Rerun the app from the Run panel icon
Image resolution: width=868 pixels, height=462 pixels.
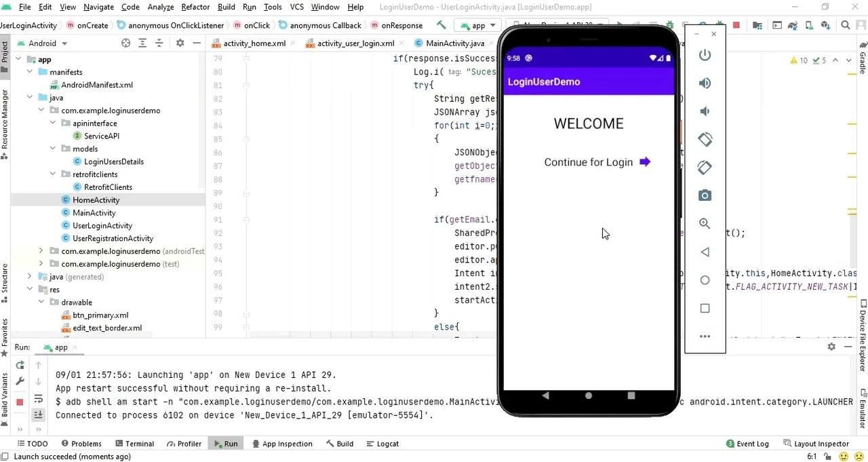(20, 365)
